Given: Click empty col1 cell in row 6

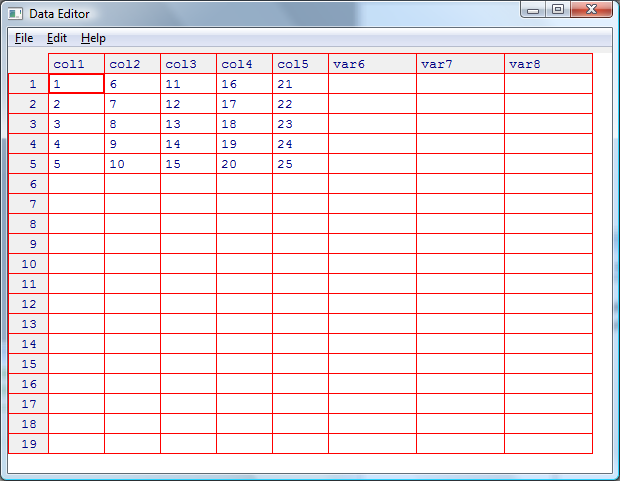Looking at the screenshot, I should 76,184.
